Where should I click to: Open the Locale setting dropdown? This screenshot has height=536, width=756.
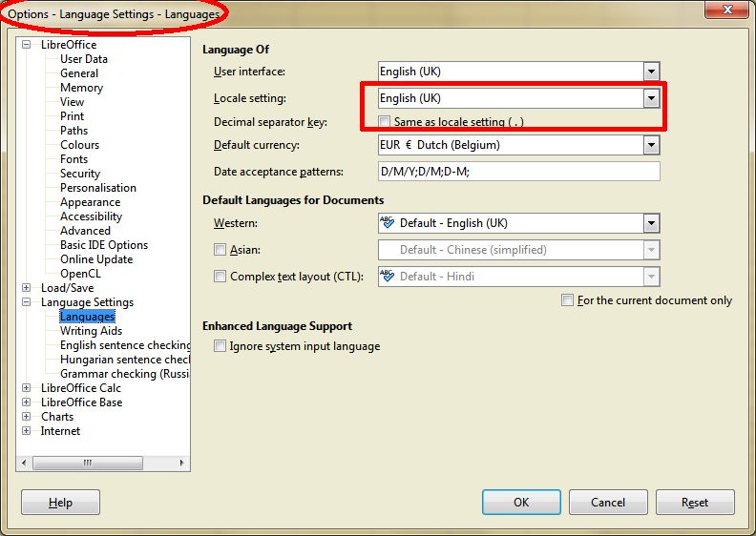pos(651,98)
